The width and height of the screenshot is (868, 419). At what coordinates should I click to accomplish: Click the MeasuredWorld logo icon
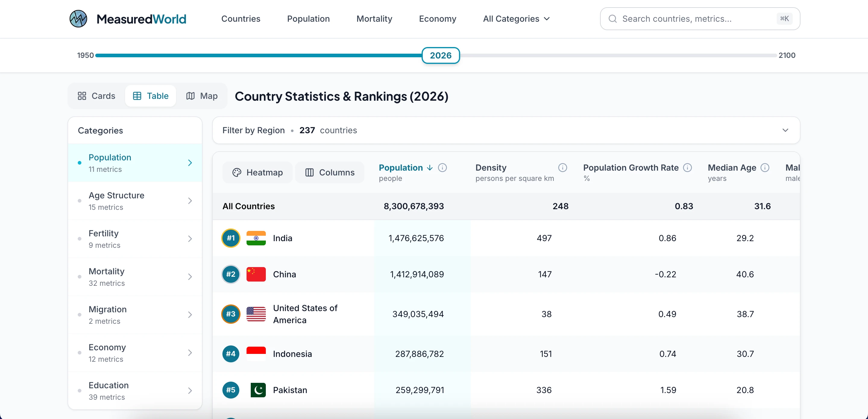pos(78,19)
